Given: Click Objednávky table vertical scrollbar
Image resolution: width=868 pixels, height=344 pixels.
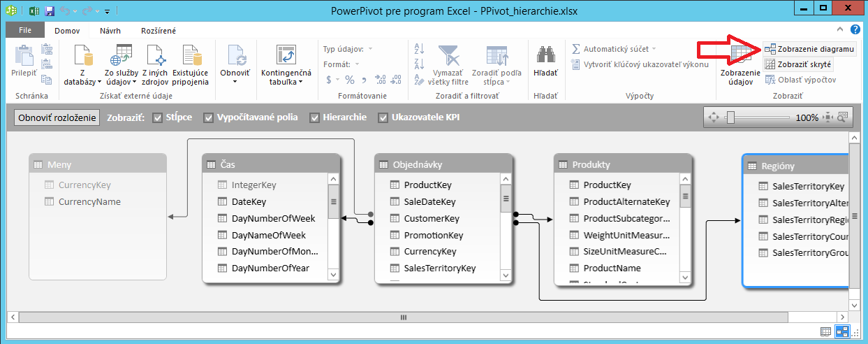Looking at the screenshot, I should (x=506, y=228).
